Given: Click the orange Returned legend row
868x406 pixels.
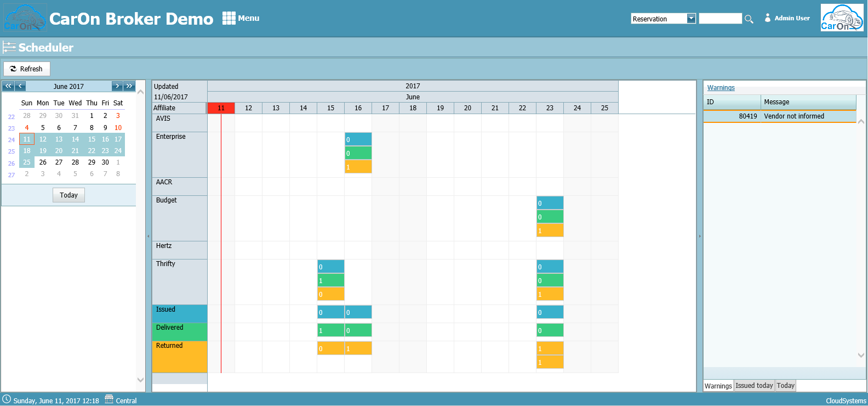Looking at the screenshot, I should click(x=180, y=357).
